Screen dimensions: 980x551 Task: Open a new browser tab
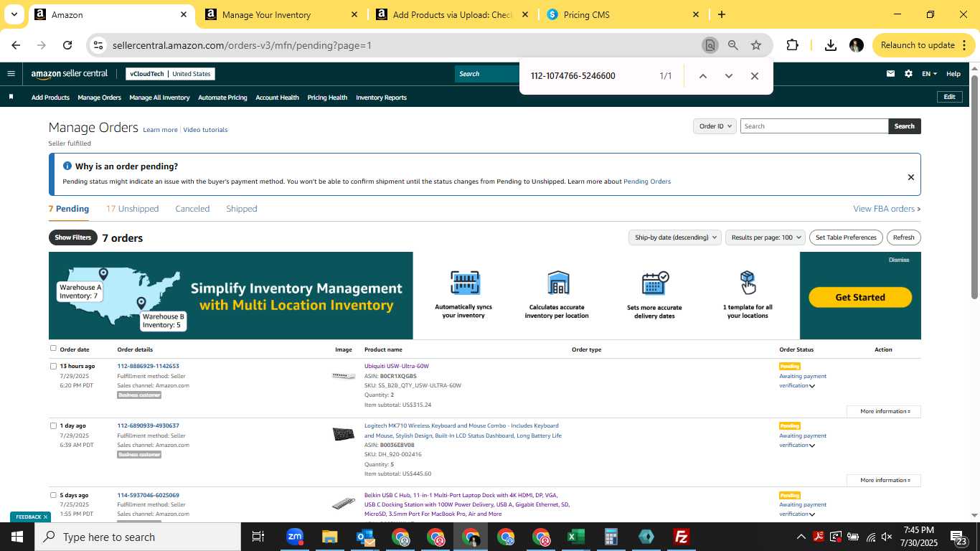722,14
